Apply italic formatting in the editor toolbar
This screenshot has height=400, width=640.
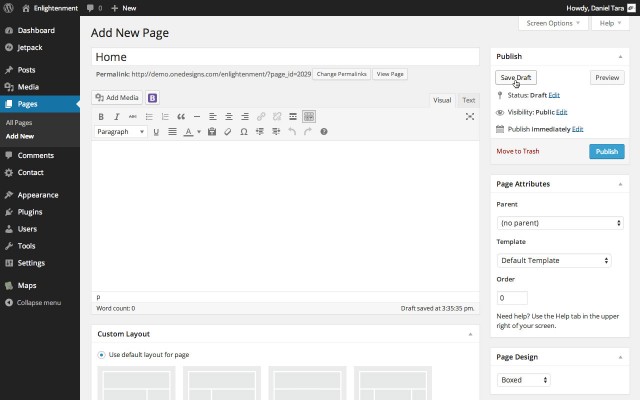[x=117, y=117]
